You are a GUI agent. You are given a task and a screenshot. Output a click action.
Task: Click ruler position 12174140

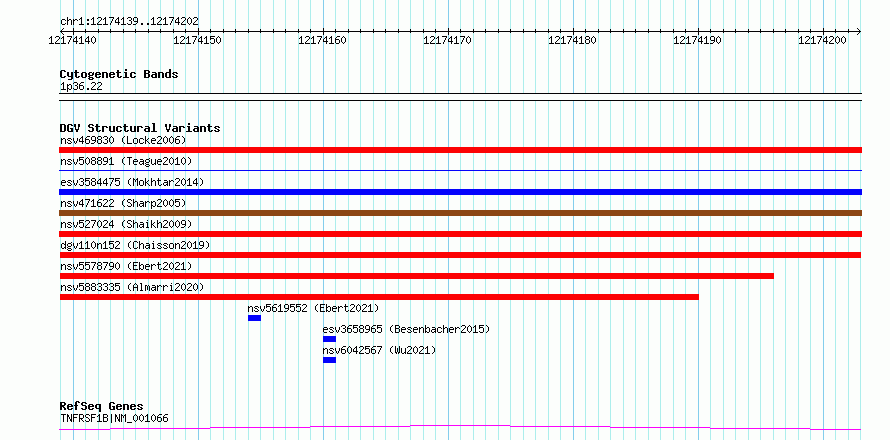73,40
